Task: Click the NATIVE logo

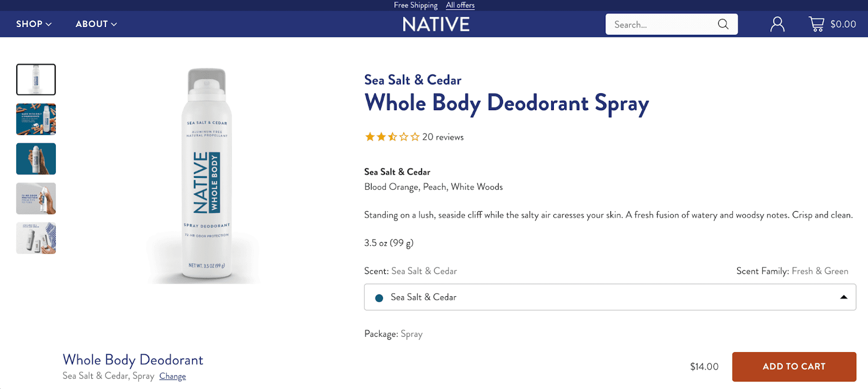Action: pyautogui.click(x=436, y=24)
